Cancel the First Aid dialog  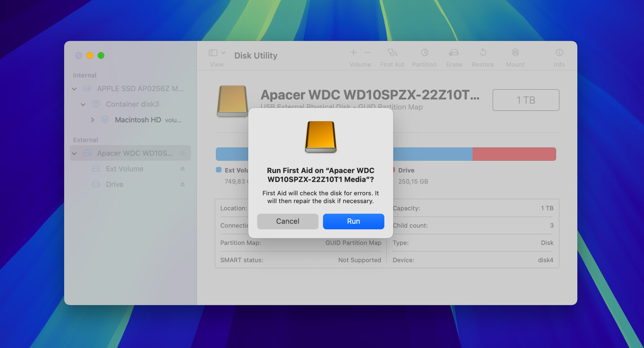(x=287, y=221)
